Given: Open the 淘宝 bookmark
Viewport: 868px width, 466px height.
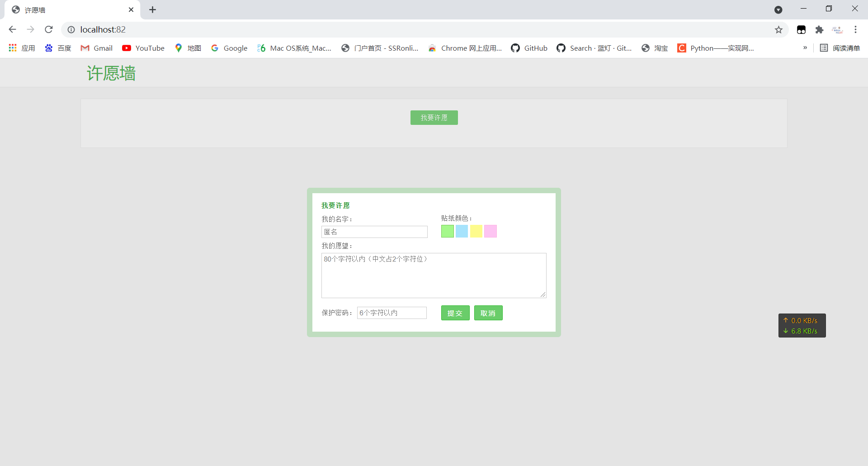Looking at the screenshot, I should [655, 48].
